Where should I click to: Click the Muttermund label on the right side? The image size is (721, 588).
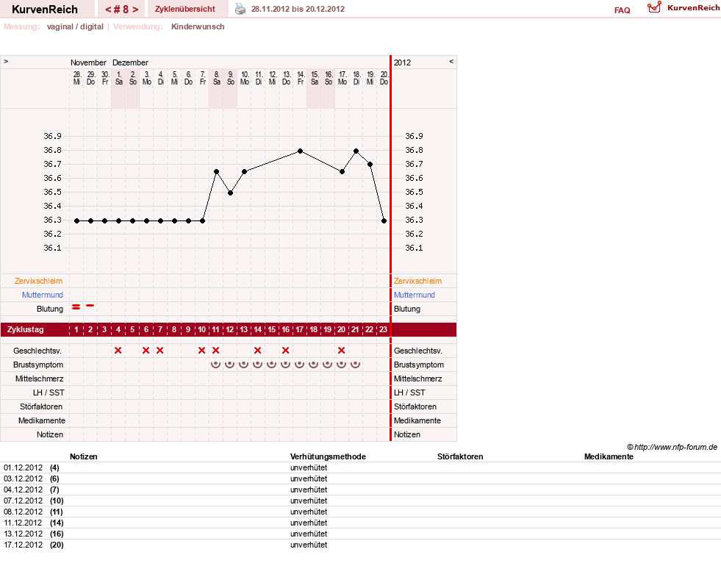tap(415, 295)
